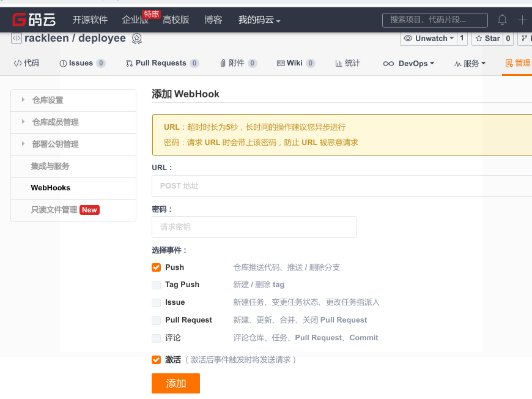Uncheck the Push event checkbox

[157, 267]
